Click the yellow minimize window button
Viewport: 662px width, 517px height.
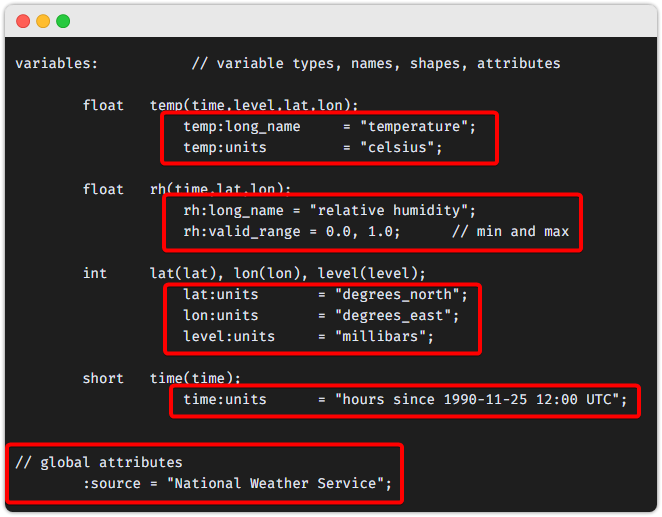[x=43, y=21]
